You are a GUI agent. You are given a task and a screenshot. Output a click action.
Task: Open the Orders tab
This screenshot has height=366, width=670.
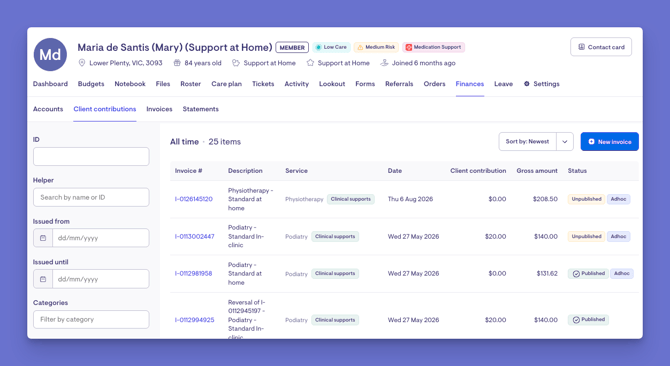click(x=435, y=84)
